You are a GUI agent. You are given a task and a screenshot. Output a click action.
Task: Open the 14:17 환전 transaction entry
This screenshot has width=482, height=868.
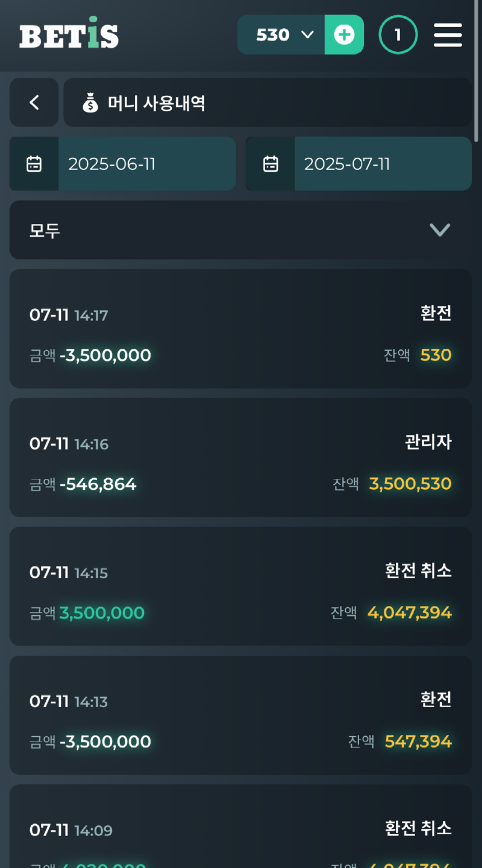coord(240,329)
